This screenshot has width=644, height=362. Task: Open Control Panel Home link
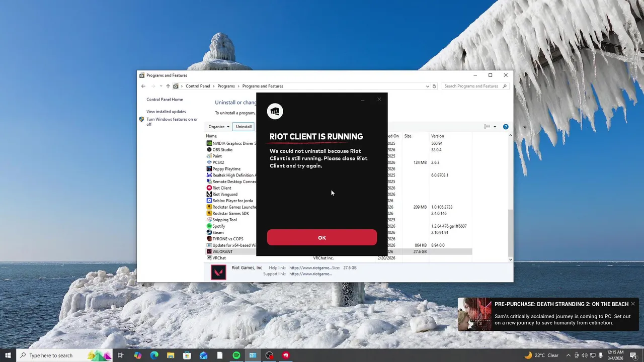[165, 100]
